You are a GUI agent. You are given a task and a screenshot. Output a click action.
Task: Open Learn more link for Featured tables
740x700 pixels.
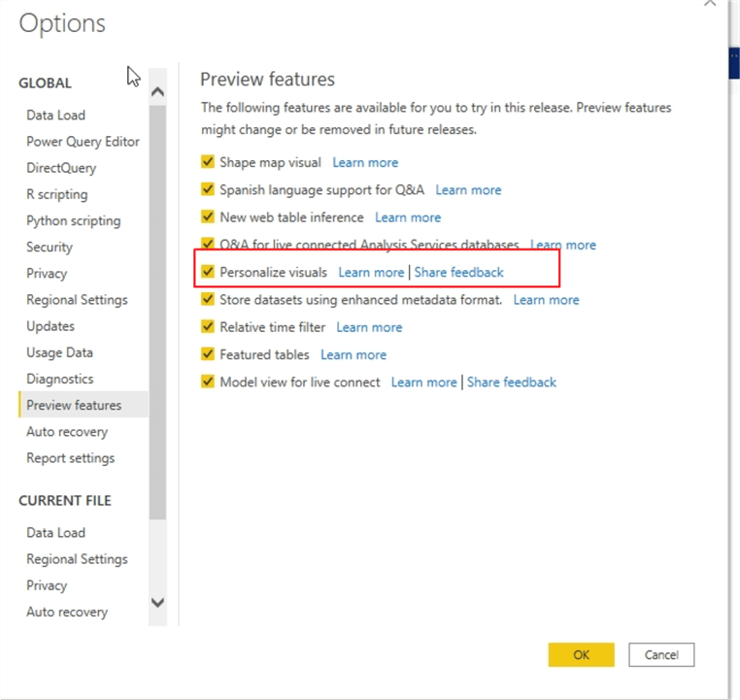pyautogui.click(x=353, y=355)
